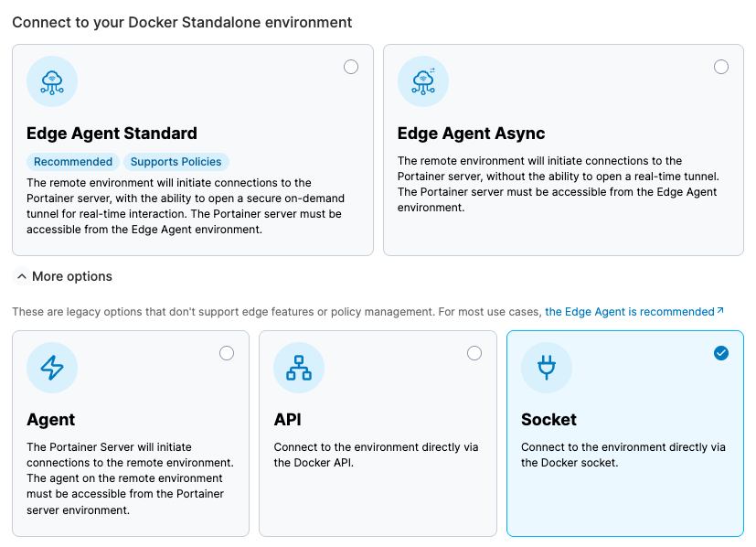Click the Edge Agent Async cloud icon
The width and height of the screenshot is (756, 547).
[423, 81]
